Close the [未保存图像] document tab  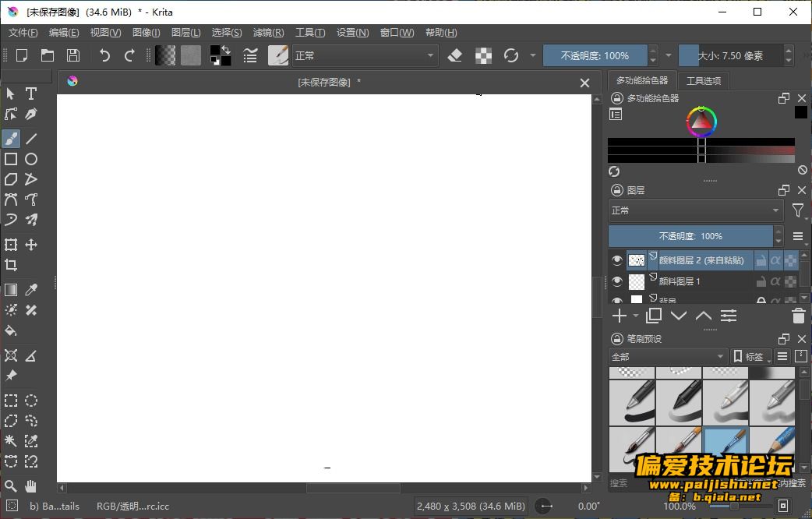click(584, 83)
